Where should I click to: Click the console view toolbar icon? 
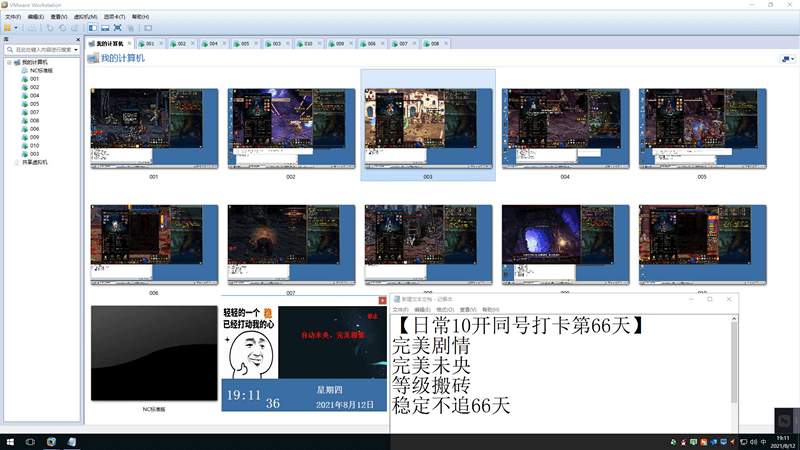click(x=148, y=28)
